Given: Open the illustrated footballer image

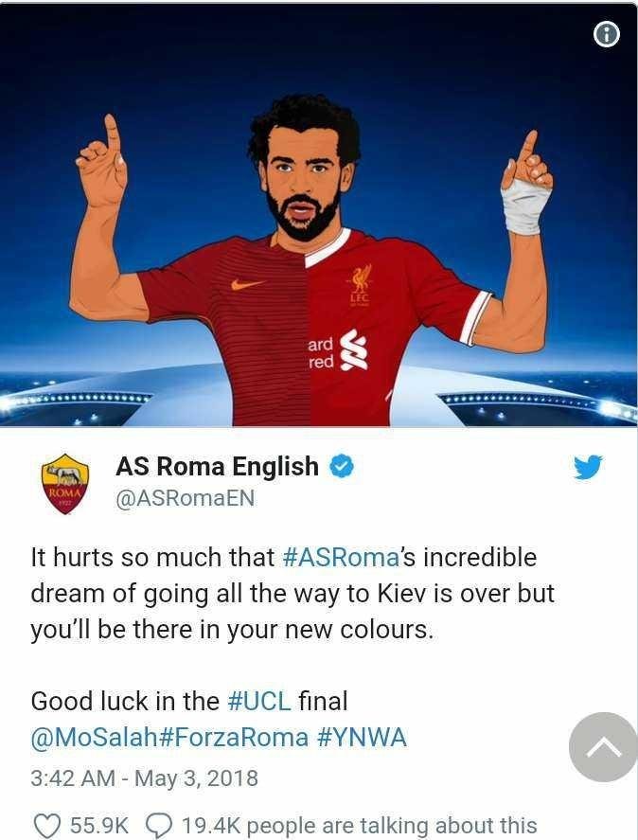Looking at the screenshot, I should pyautogui.click(x=319, y=214).
